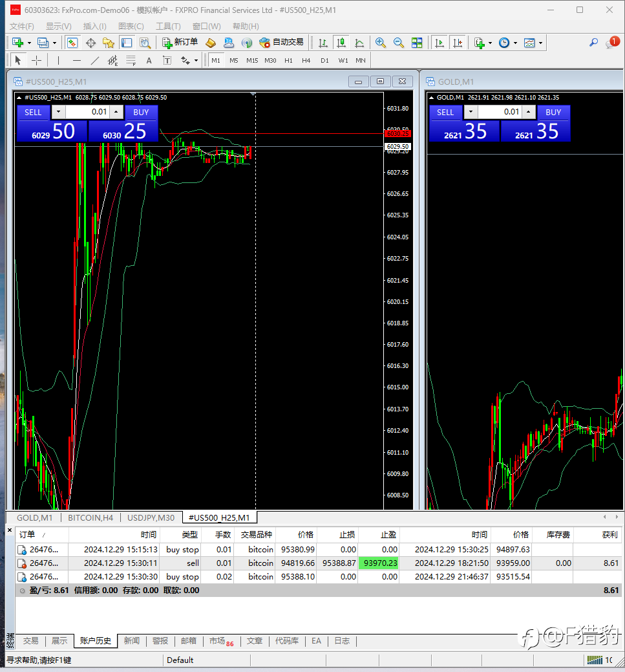The width and height of the screenshot is (625, 672).
Task: Click the New Chart icon
Action: click(17, 43)
